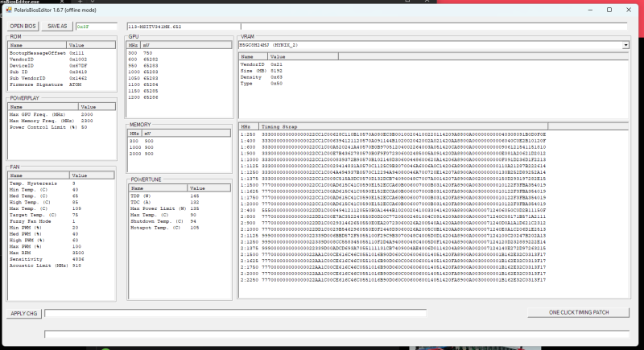Select the TDP (W) row
This screenshot has height=350, width=644.
[180, 196]
